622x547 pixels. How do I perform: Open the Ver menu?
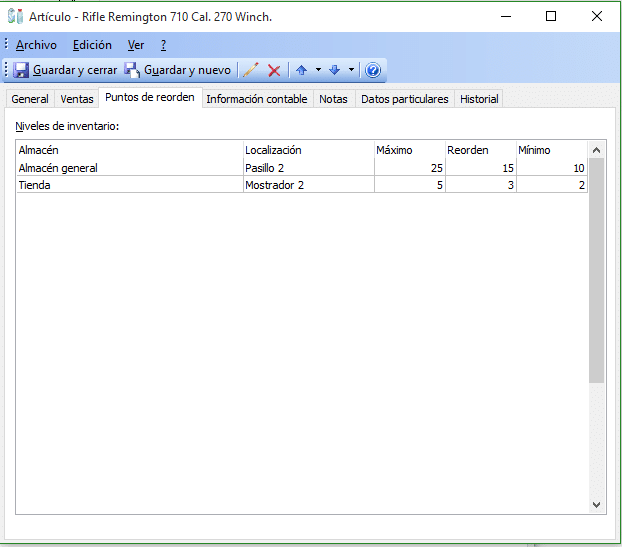[136, 45]
